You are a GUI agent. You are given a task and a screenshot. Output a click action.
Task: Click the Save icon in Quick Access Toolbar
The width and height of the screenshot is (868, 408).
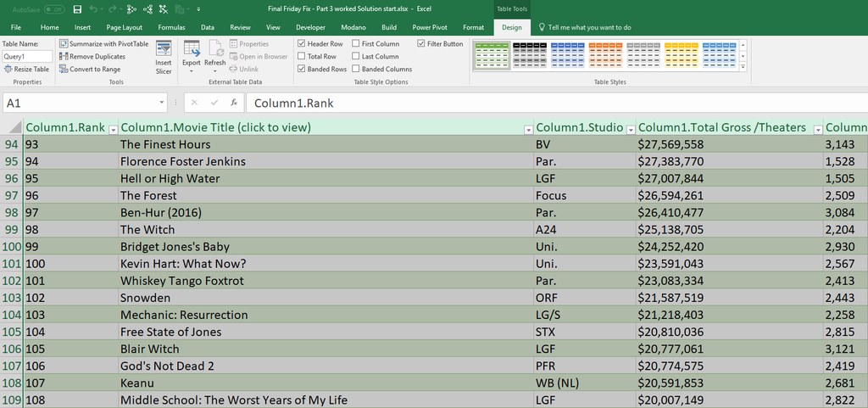(x=77, y=9)
